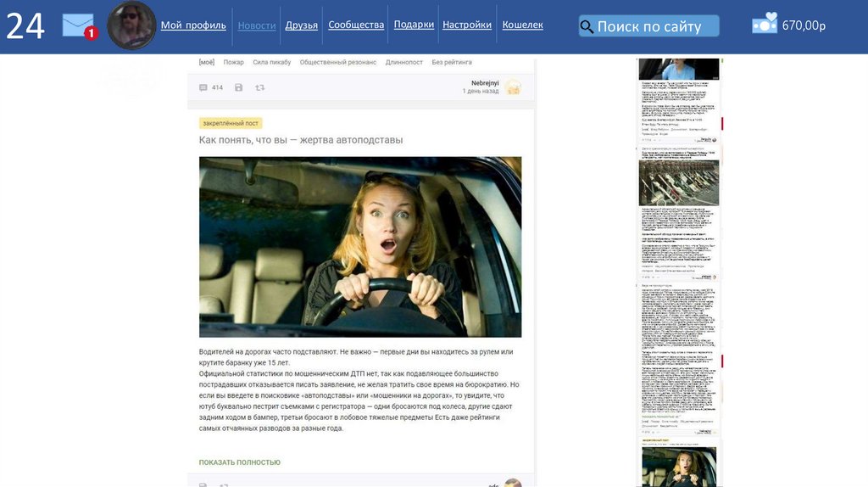868x487 pixels.
Task: Expand post with ПОКАЗАТЬ ПОЛНОСТЬЮ
Action: tap(239, 462)
